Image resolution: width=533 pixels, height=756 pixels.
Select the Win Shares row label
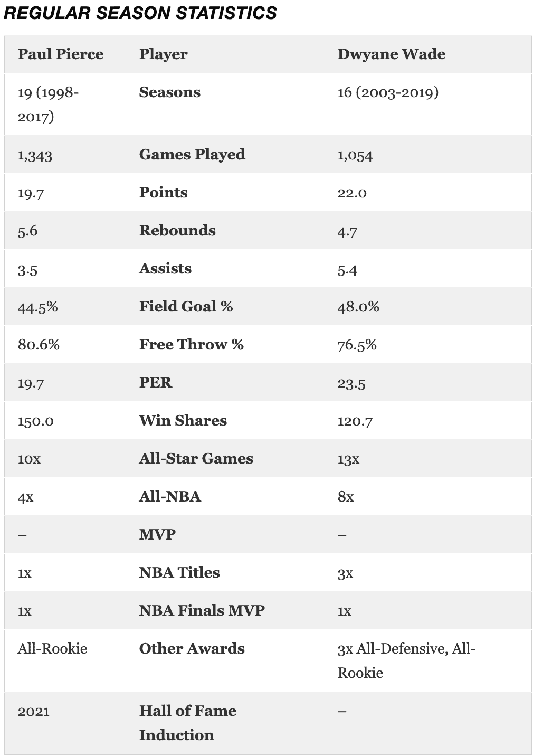[183, 421]
